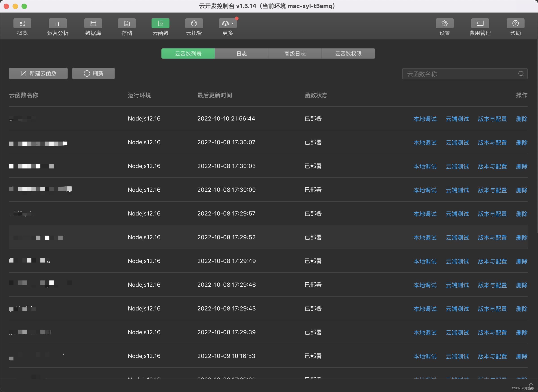The image size is (538, 392).
Task: Click the 新建云函数 button
Action: (38, 73)
